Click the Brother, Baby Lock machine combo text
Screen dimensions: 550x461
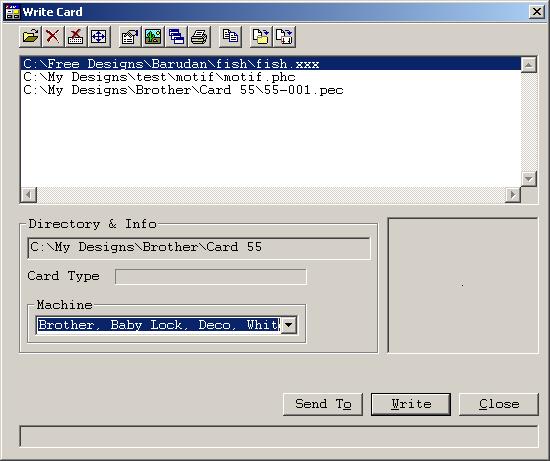click(159, 325)
